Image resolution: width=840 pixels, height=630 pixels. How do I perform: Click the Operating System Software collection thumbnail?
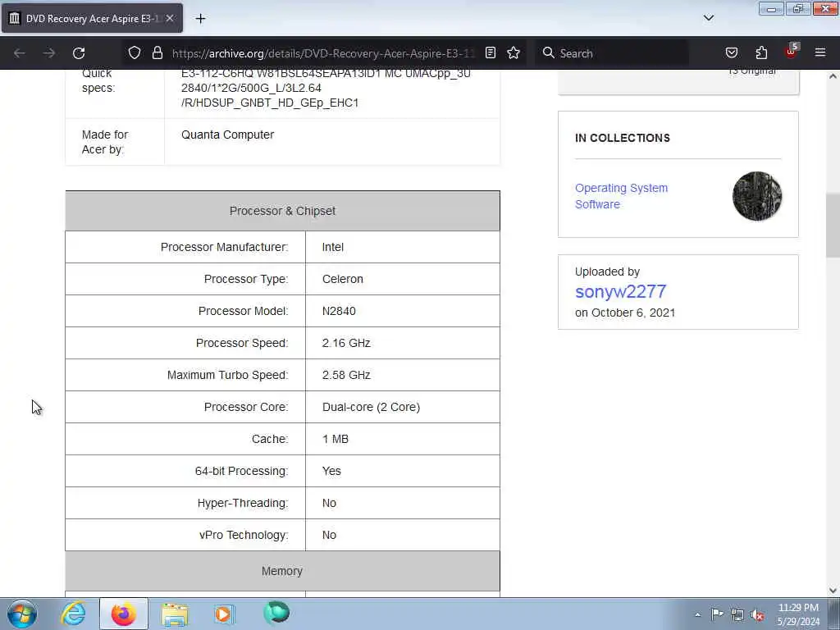(757, 196)
